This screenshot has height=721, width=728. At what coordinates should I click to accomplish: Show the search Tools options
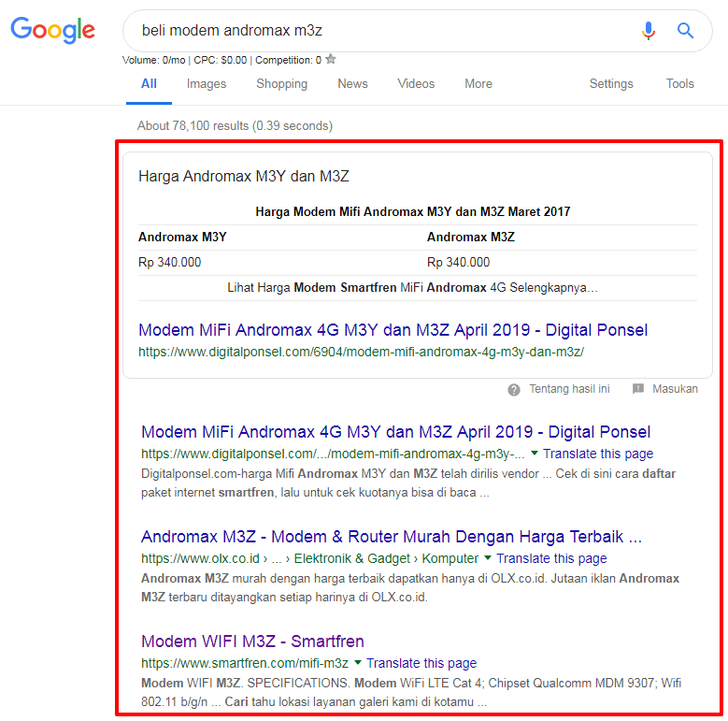[679, 83]
